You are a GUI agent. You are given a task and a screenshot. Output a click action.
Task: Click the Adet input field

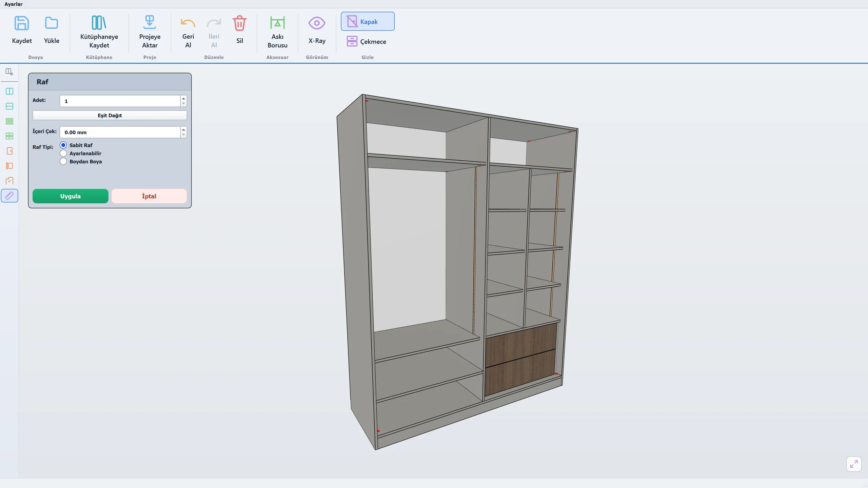click(x=120, y=101)
